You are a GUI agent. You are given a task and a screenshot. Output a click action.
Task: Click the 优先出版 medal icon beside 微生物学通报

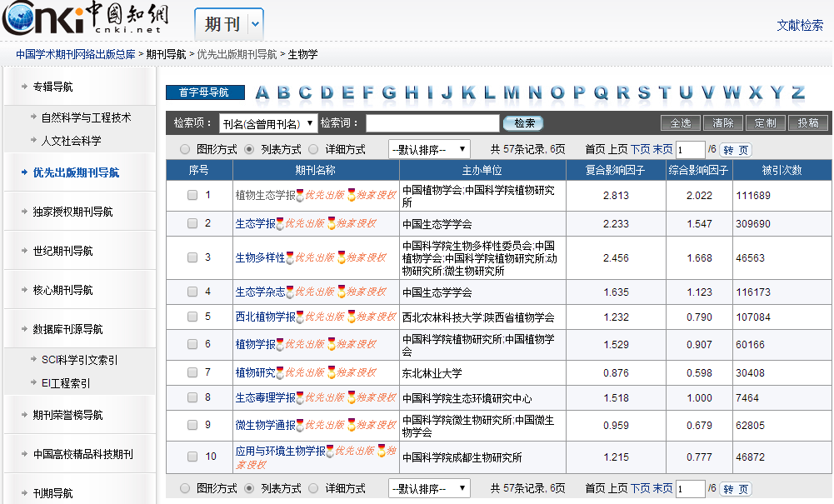(300, 426)
